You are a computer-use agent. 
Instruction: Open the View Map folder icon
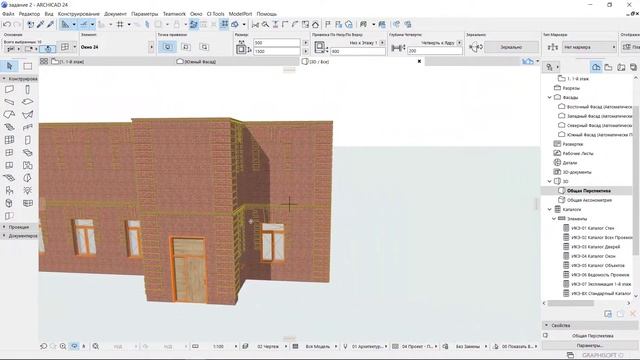pos(609,67)
